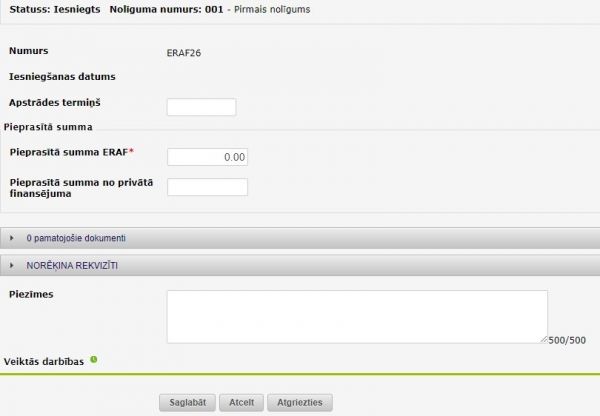
Task: Click inside the Piezīmes text area
Action: click(x=356, y=316)
